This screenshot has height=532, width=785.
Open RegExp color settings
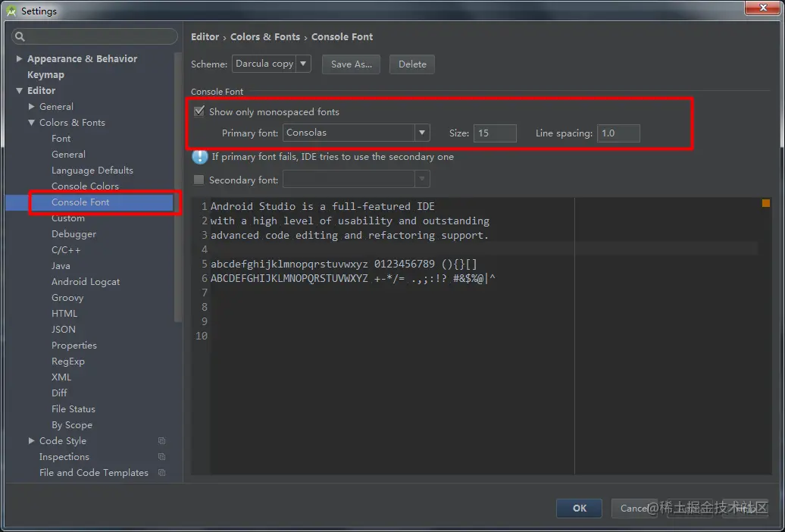click(x=68, y=361)
